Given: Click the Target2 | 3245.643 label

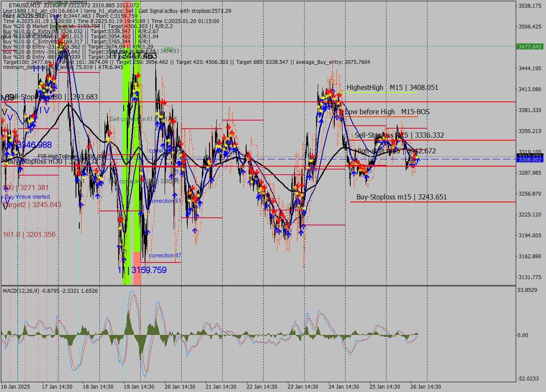Looking at the screenshot, I should (32, 205).
